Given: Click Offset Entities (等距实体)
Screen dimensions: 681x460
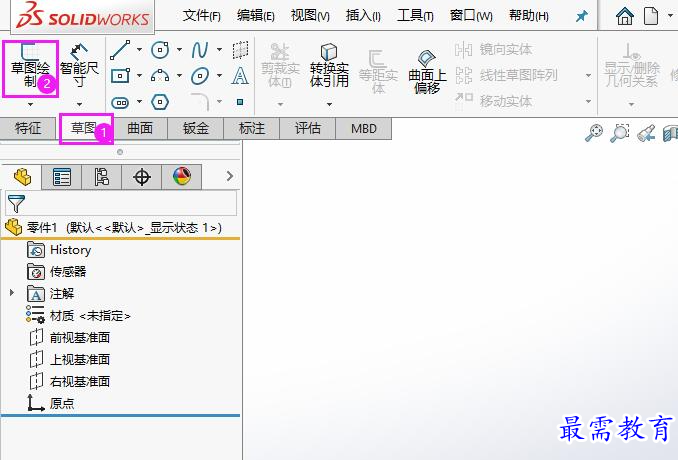Looking at the screenshot, I should (378, 72).
